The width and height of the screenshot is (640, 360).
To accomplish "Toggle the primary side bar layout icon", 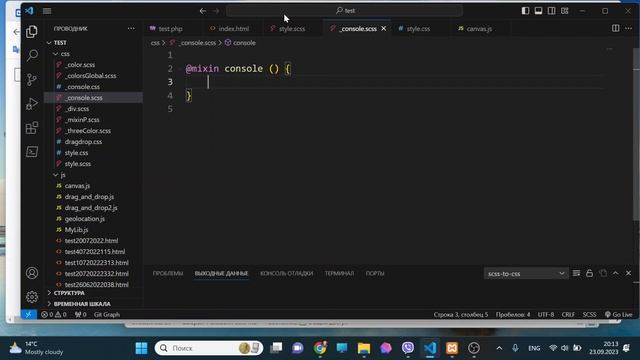I will (525, 11).
